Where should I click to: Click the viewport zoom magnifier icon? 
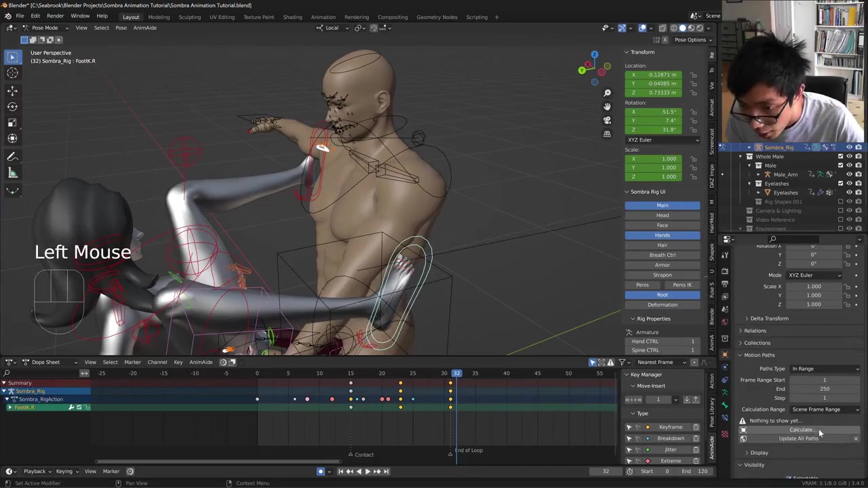click(x=607, y=93)
